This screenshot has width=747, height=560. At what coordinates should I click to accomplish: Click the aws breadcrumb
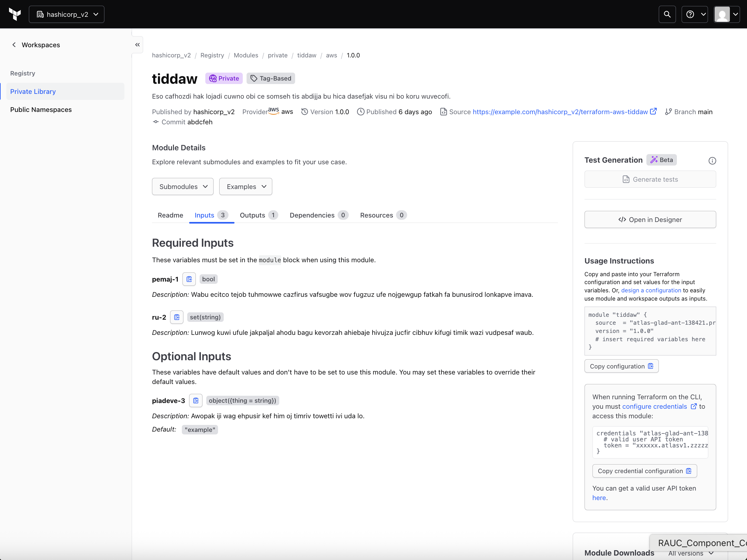coord(331,55)
